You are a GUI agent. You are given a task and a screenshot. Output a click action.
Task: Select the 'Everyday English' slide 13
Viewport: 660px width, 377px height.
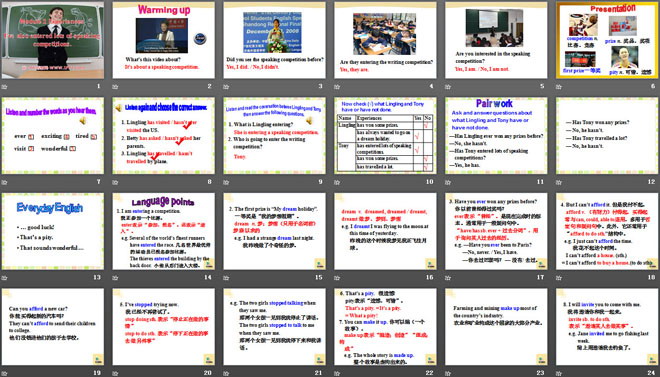tap(53, 231)
